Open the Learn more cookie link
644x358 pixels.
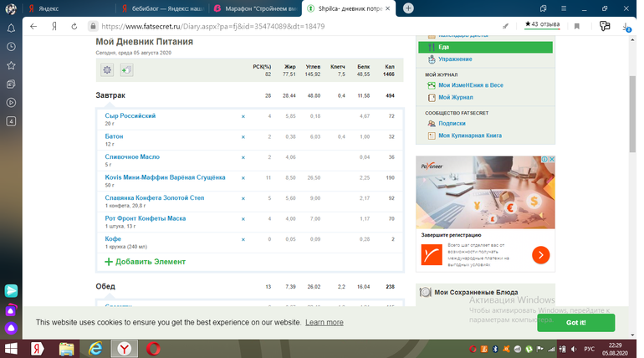click(325, 323)
